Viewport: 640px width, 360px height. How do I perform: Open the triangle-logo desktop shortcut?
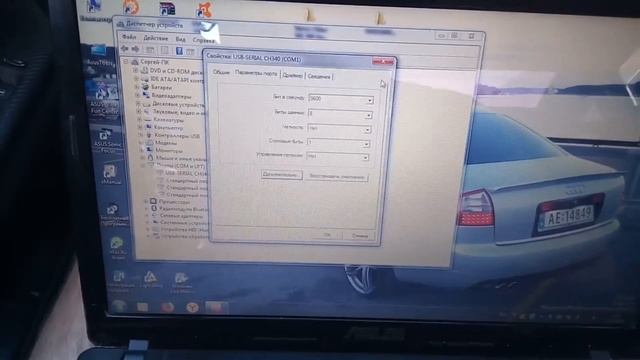tap(150, 280)
